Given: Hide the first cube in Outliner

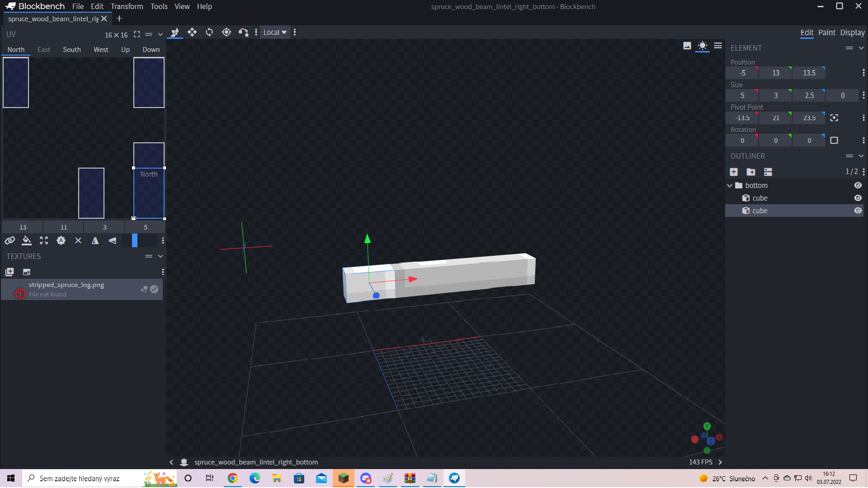Looking at the screenshot, I should [858, 198].
